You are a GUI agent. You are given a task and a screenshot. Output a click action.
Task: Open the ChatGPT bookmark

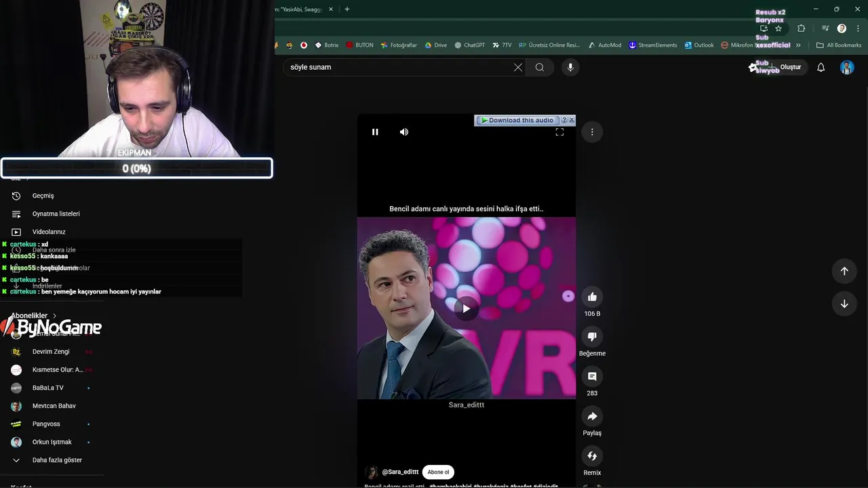pos(469,45)
